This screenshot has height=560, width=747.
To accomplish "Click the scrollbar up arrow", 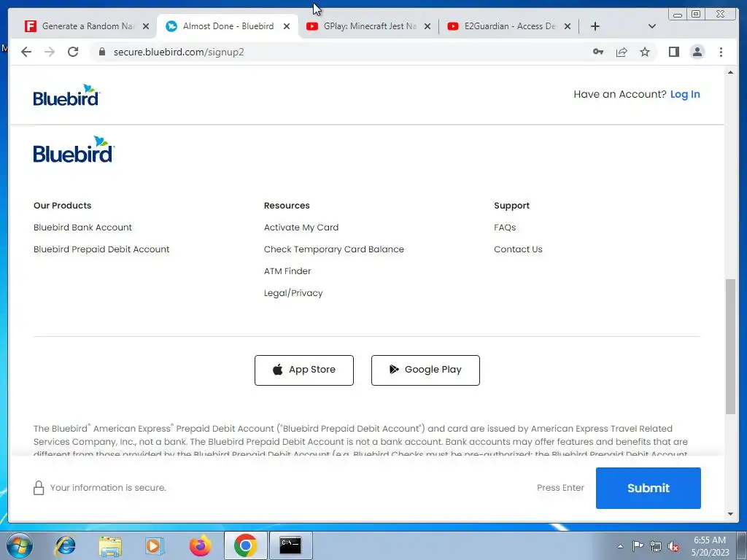I will click(x=730, y=72).
